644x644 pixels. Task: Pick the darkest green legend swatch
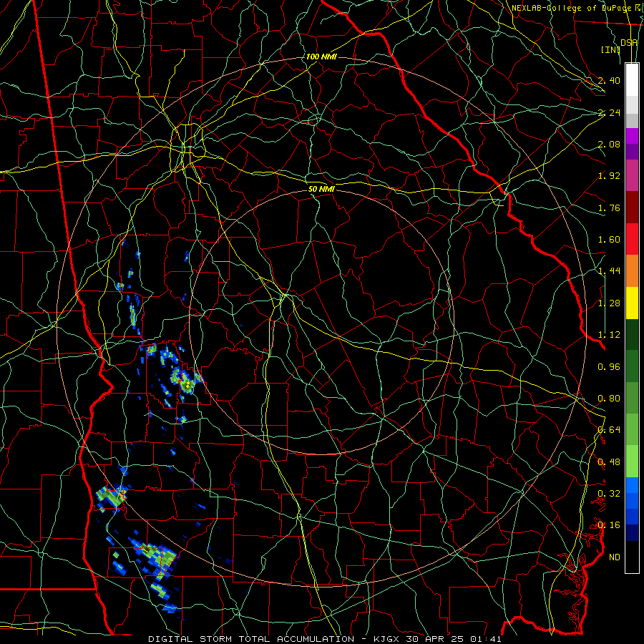pos(632,334)
